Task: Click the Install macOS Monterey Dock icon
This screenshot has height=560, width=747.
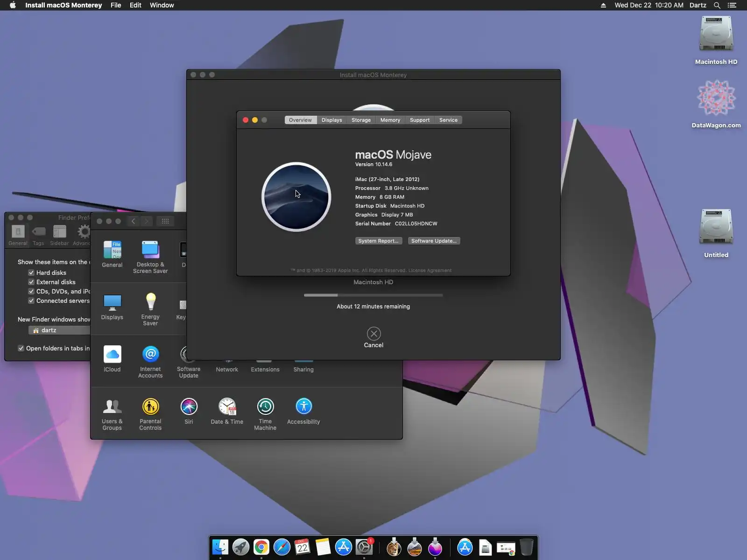Action: point(435,547)
